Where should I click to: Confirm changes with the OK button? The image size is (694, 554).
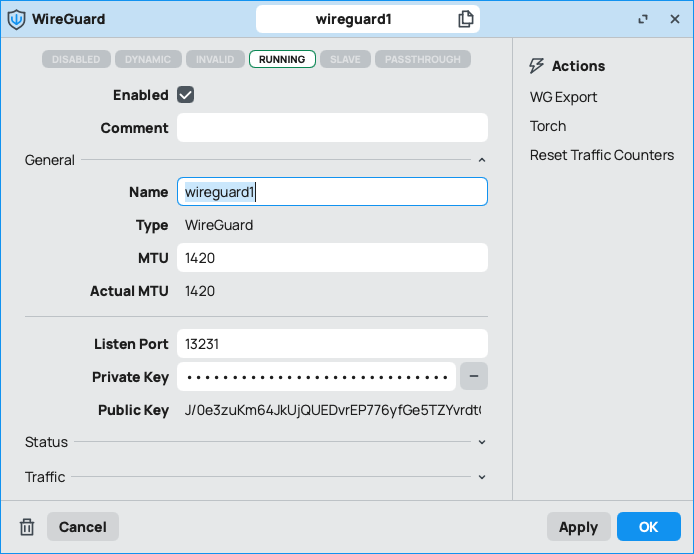pos(648,527)
